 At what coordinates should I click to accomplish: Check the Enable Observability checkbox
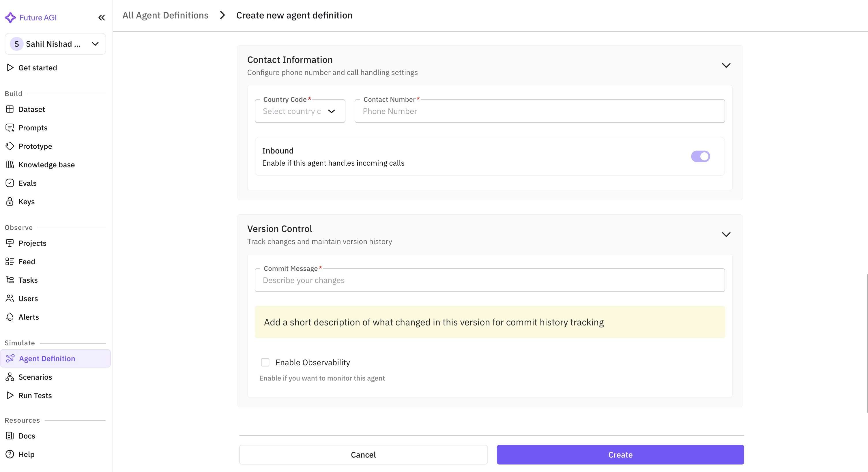(x=265, y=362)
